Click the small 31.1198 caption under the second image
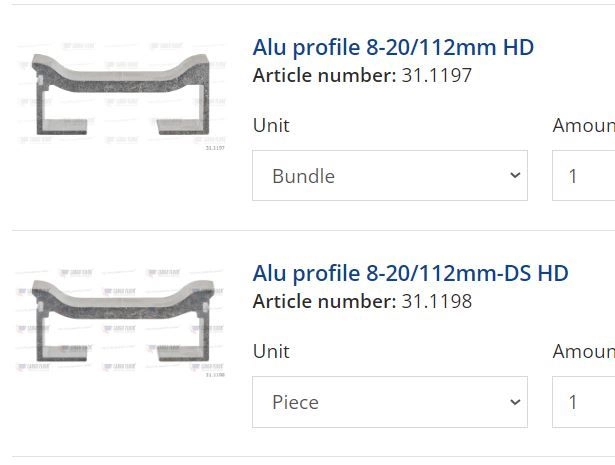615x465 pixels. click(215, 375)
